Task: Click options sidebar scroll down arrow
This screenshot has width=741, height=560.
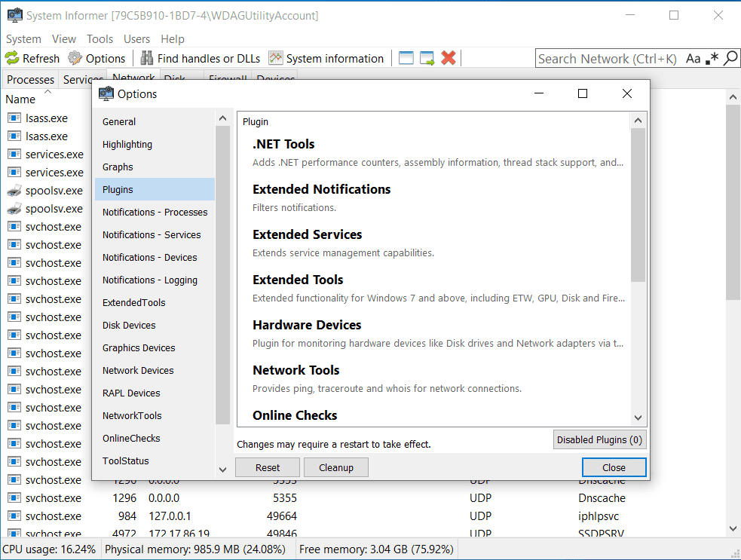Action: pyautogui.click(x=222, y=470)
